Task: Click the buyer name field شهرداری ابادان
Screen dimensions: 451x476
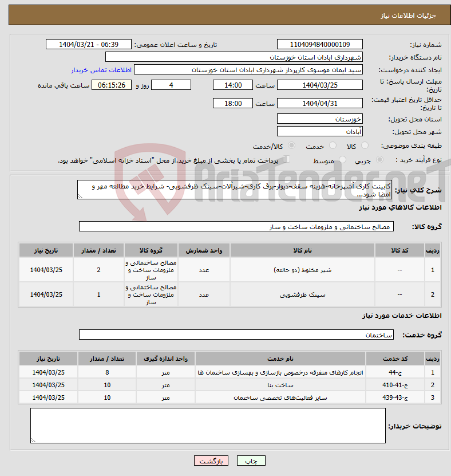Action: click(x=234, y=57)
